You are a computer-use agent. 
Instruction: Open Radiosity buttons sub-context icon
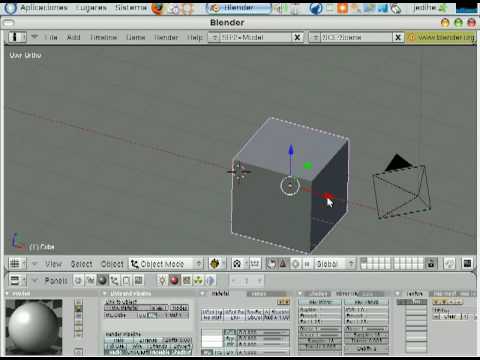coord(198,280)
